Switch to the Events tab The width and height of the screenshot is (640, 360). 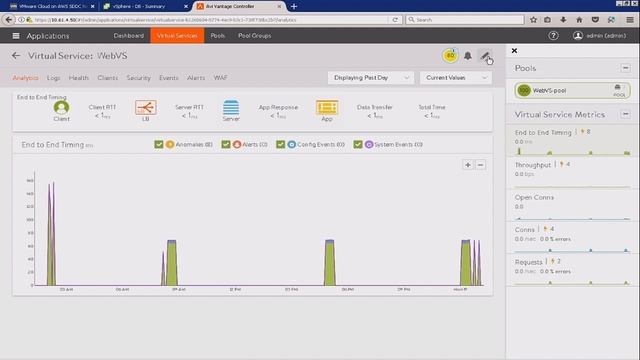pyautogui.click(x=169, y=78)
